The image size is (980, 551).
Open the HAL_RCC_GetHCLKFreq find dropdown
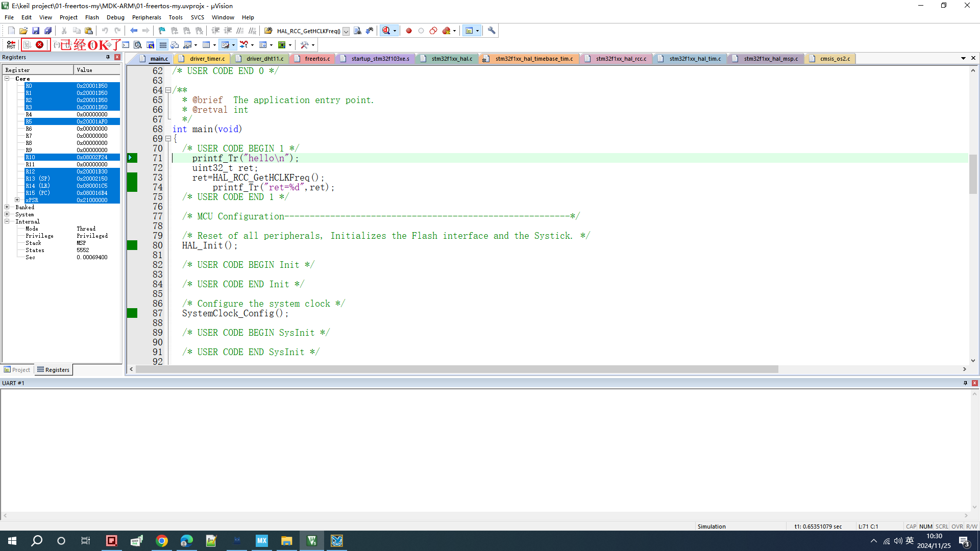pos(346,31)
